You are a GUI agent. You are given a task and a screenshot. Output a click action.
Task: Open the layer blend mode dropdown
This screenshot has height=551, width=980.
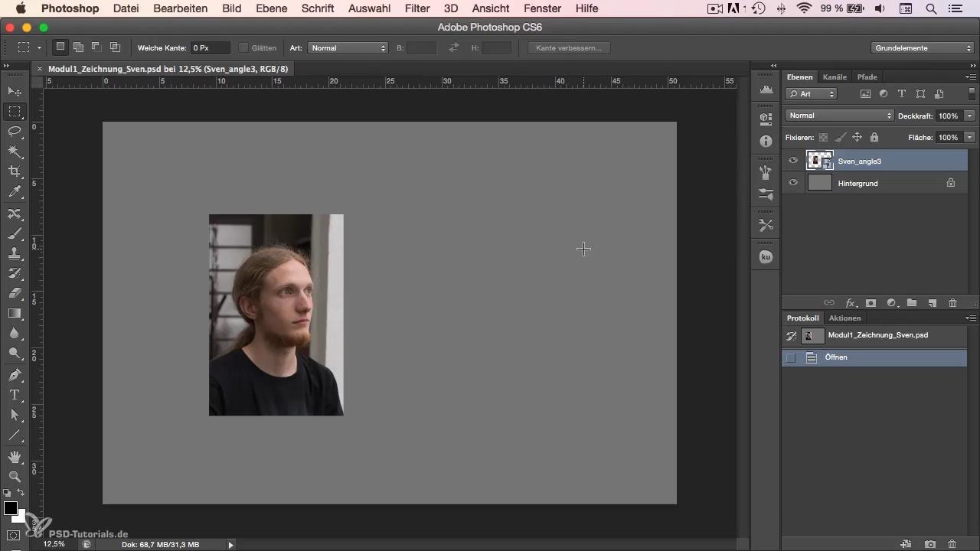tap(839, 116)
